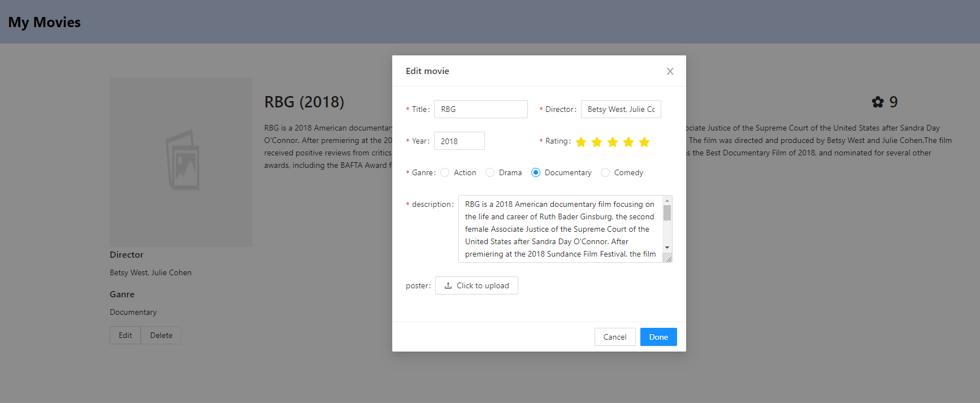Set rating to two stars
This screenshot has height=403, width=980.
coord(597,142)
